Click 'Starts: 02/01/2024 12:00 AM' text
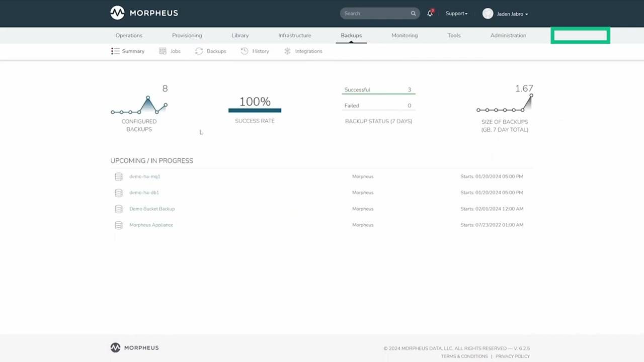Viewport: 644px width, 362px height. click(x=492, y=209)
